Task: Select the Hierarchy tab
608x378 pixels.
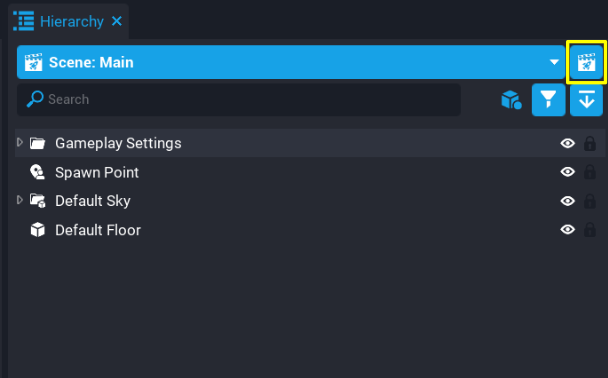Action: 72,21
